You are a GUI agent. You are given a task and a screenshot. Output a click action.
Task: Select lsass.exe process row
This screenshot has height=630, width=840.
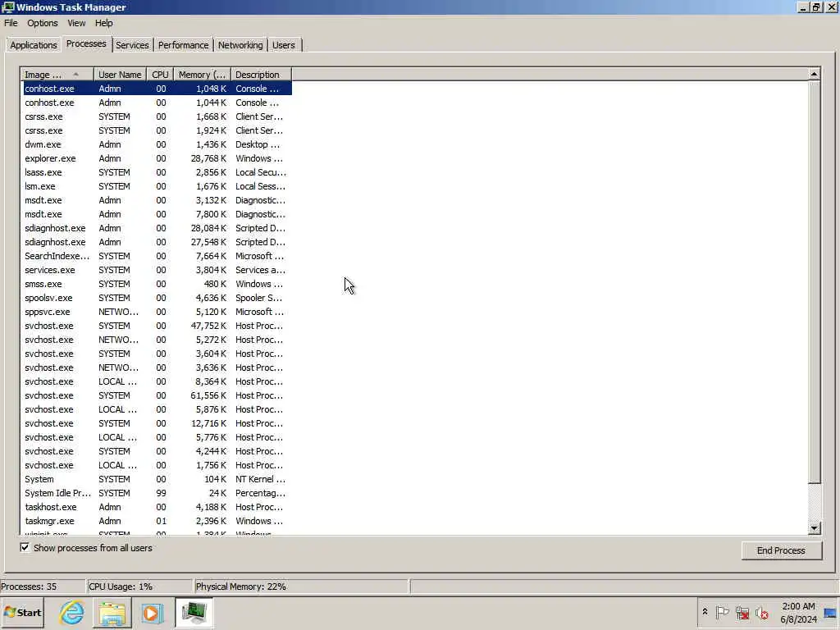click(157, 172)
